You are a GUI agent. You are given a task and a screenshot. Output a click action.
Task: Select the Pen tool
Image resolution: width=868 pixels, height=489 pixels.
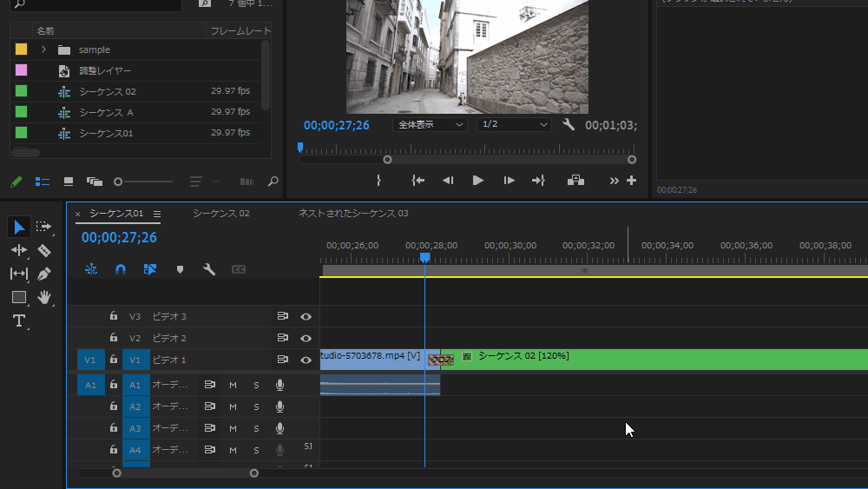(x=44, y=274)
